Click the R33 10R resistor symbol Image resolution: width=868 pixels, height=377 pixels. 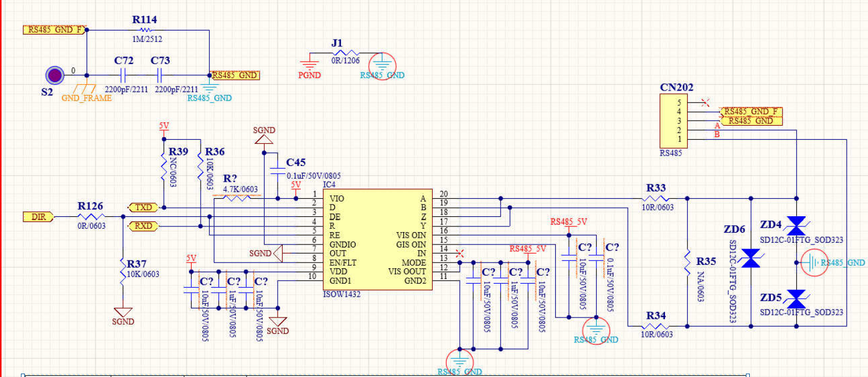point(656,199)
